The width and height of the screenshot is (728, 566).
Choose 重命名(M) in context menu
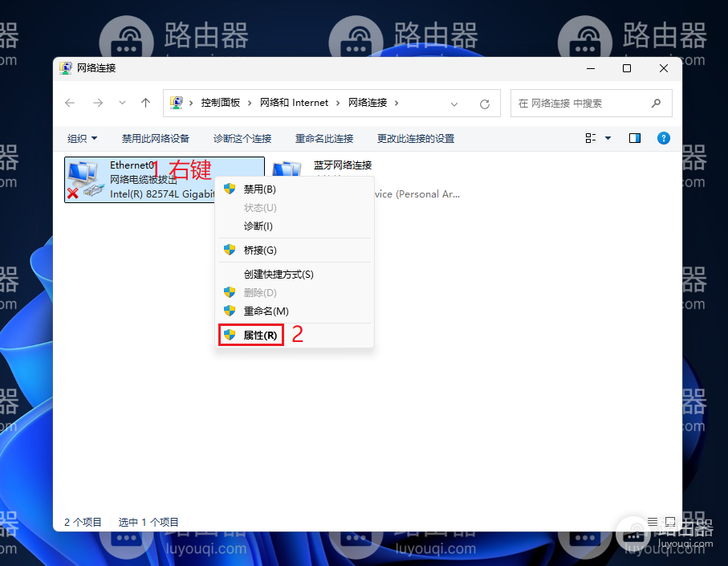coord(295,311)
